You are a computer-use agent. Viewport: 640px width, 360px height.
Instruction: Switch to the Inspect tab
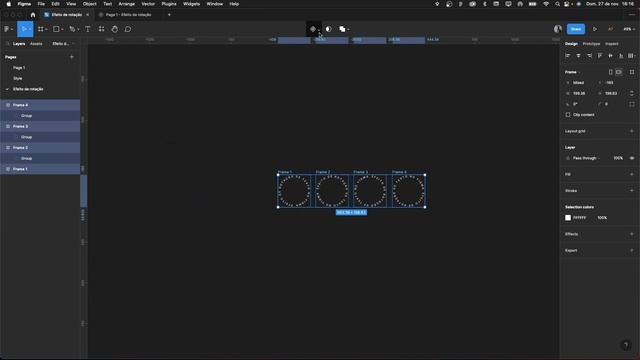pos(611,44)
